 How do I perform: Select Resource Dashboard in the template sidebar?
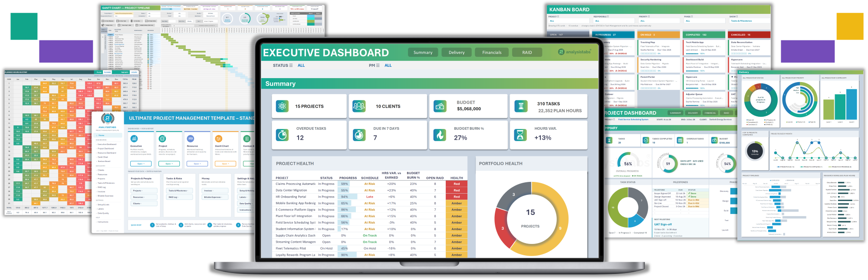pyautogui.click(x=107, y=153)
